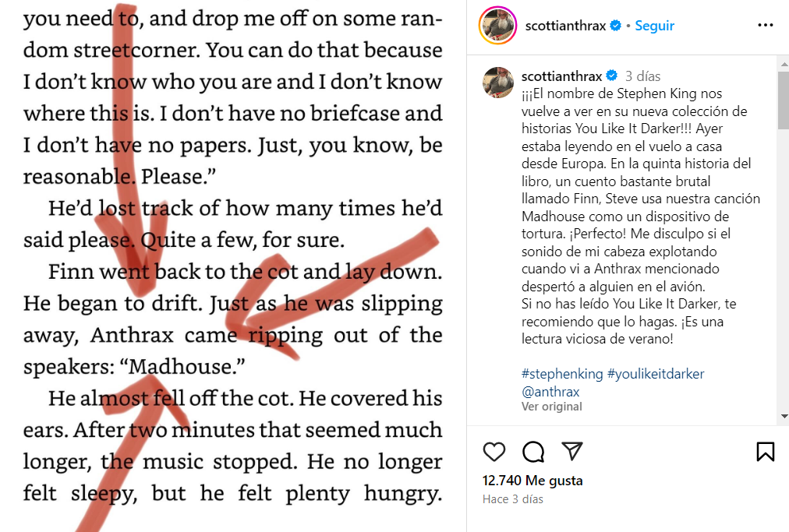Click the book page photo of the post
789x532 pixels.
[x=232, y=266]
